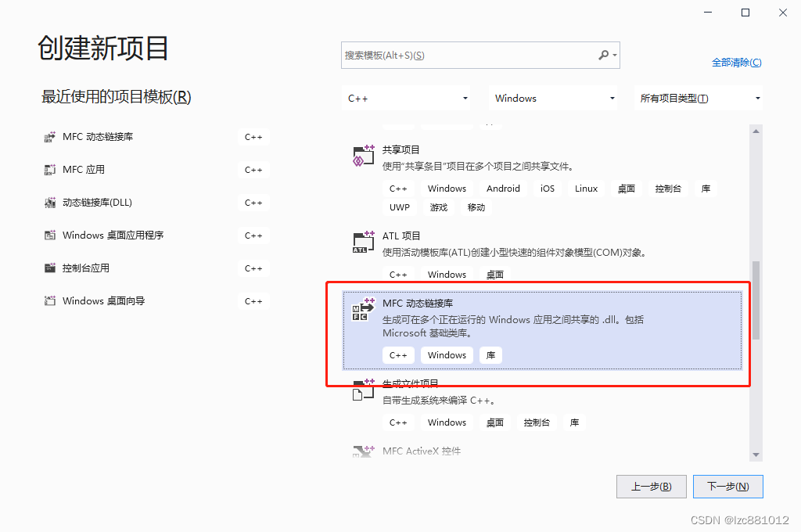
Task: Close the 创建新项目 dialog
Action: pyautogui.click(x=782, y=13)
